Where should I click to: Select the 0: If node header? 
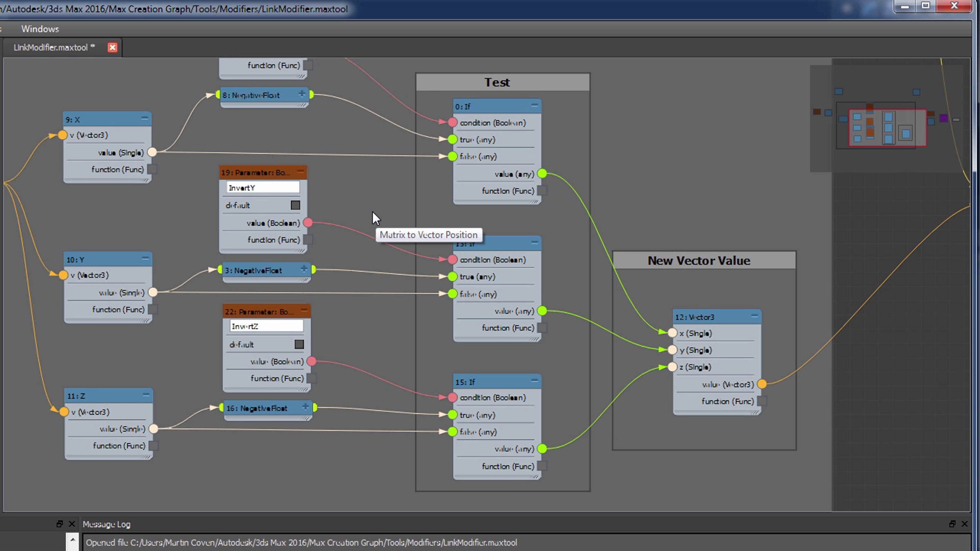497,106
